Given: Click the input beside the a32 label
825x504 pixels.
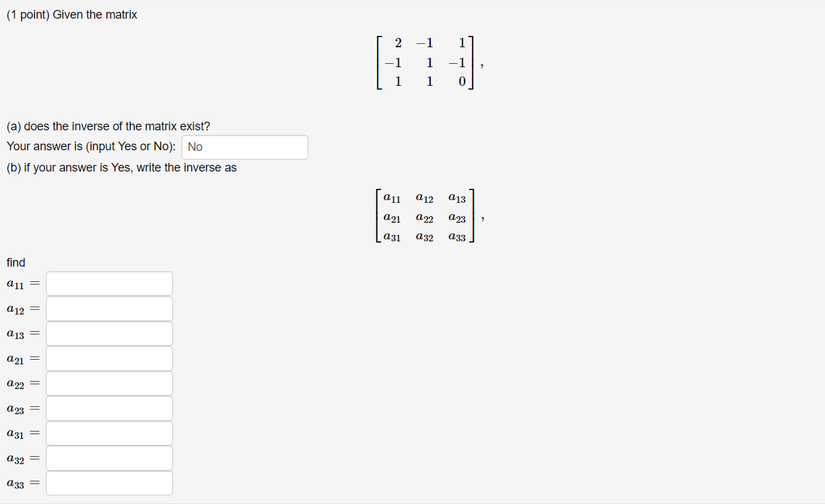Looking at the screenshot, I should coord(108,457).
